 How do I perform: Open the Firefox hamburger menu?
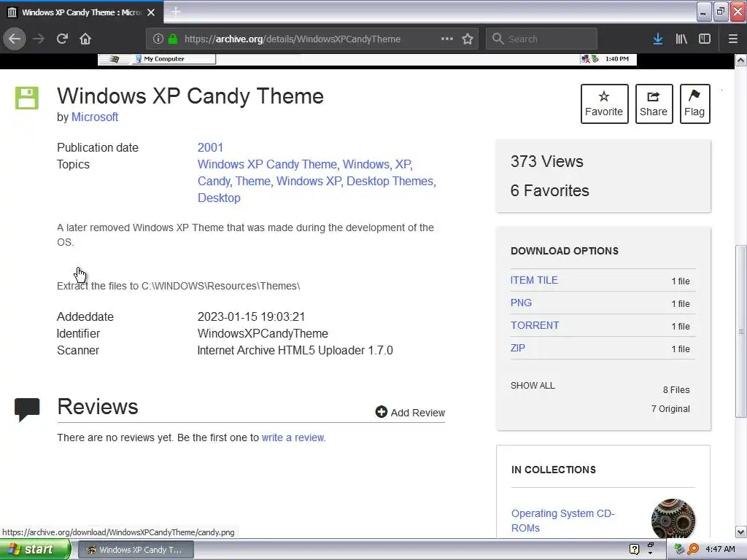coord(733,39)
